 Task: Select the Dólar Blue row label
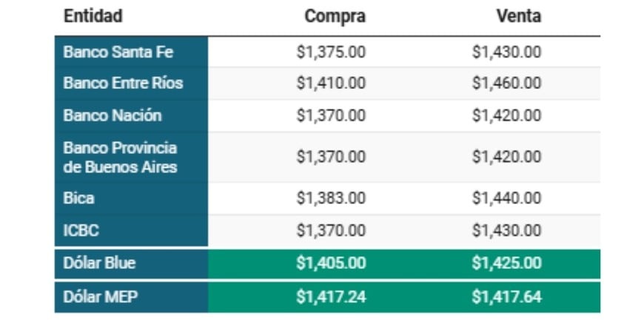coord(100,263)
